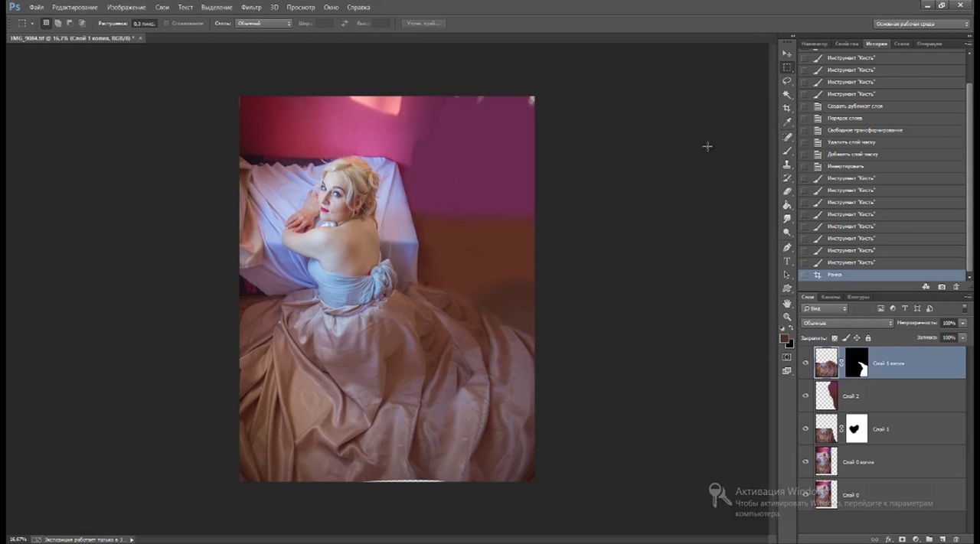
Task: Lock image pixels of the layer
Action: tap(846, 337)
